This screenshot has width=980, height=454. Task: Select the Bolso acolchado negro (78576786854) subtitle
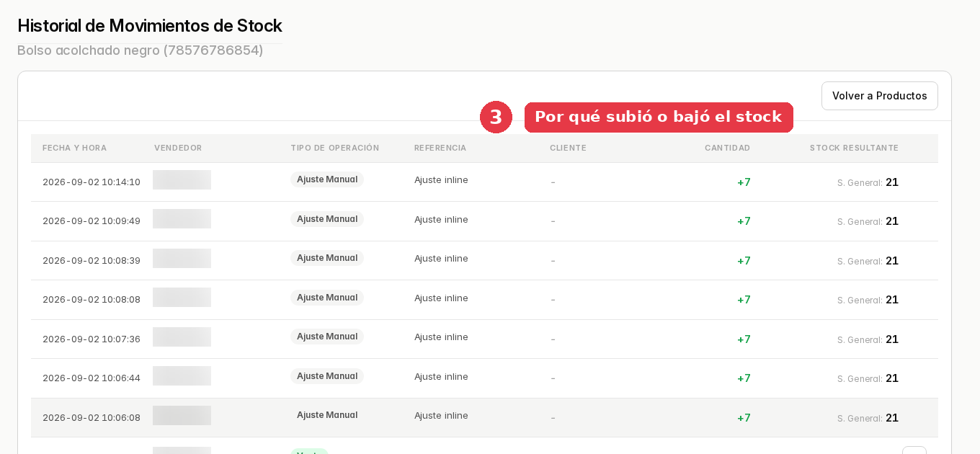(x=141, y=50)
